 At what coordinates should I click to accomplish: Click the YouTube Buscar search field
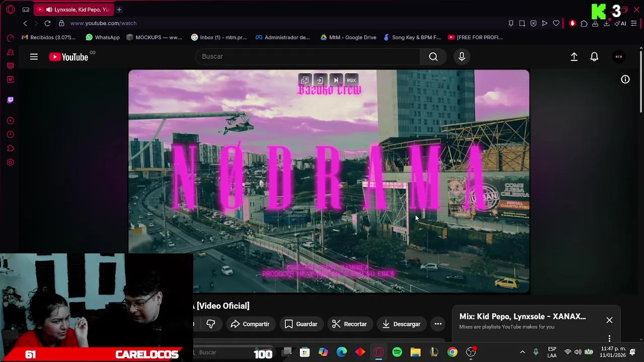307,56
